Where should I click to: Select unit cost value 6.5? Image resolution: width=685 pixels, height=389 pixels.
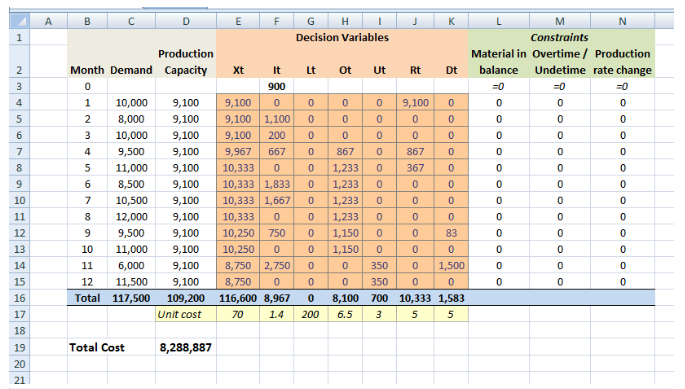point(345,314)
